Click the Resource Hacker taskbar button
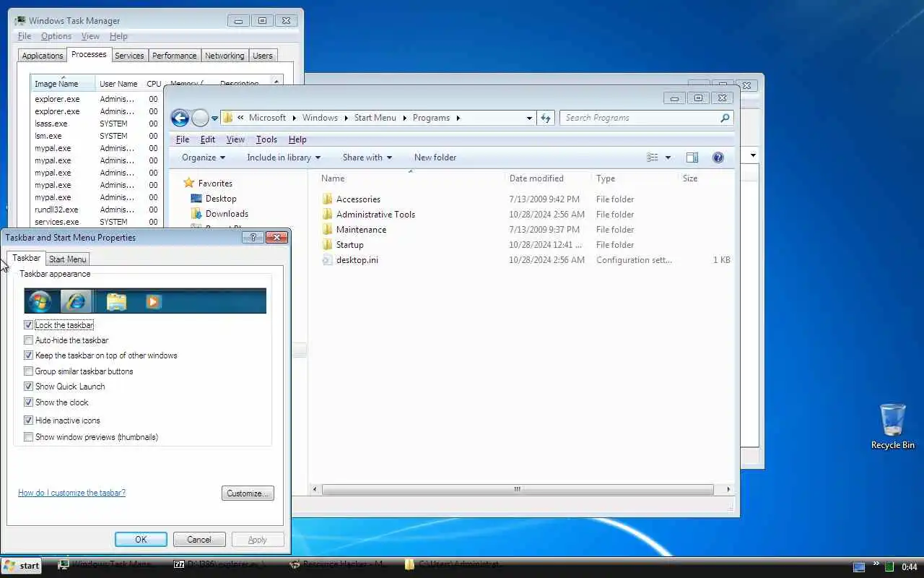The image size is (924, 578). point(337,565)
